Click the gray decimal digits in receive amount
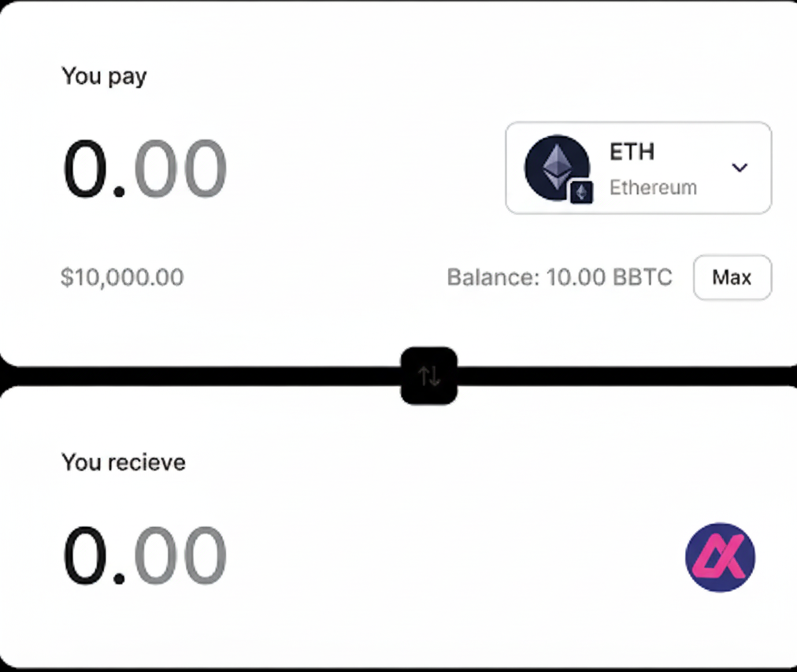Screen dimensions: 797x672 180,555
